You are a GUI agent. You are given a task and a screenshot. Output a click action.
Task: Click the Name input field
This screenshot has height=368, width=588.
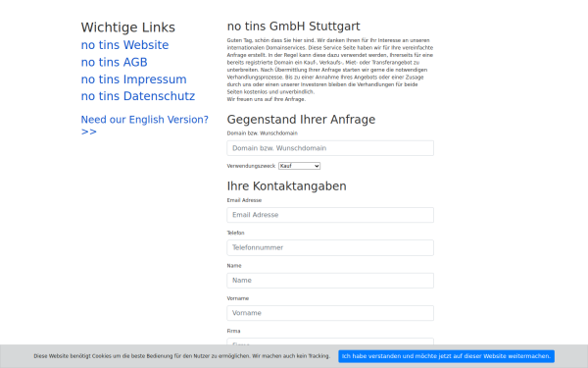click(330, 281)
